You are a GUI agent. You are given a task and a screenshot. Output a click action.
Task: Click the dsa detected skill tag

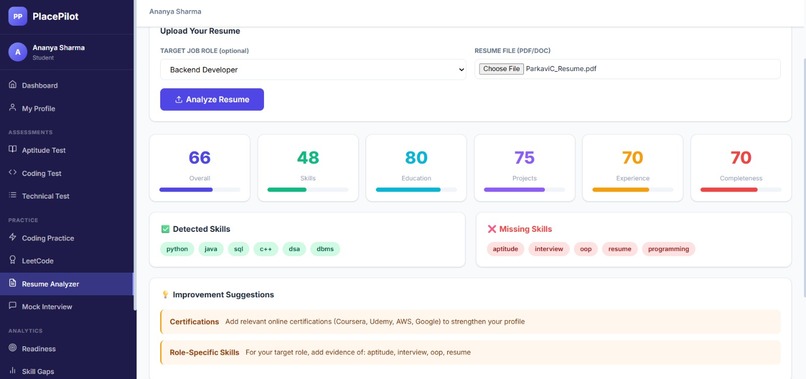point(294,249)
